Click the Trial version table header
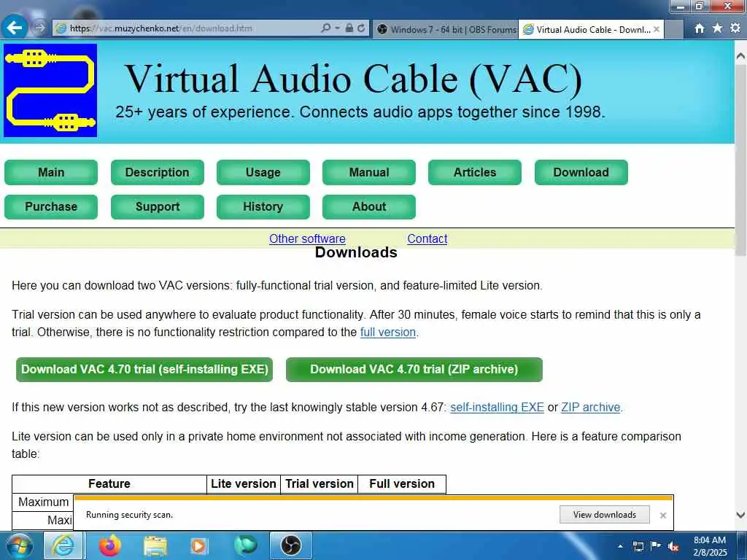Screen dimensions: 747x560 click(320, 484)
